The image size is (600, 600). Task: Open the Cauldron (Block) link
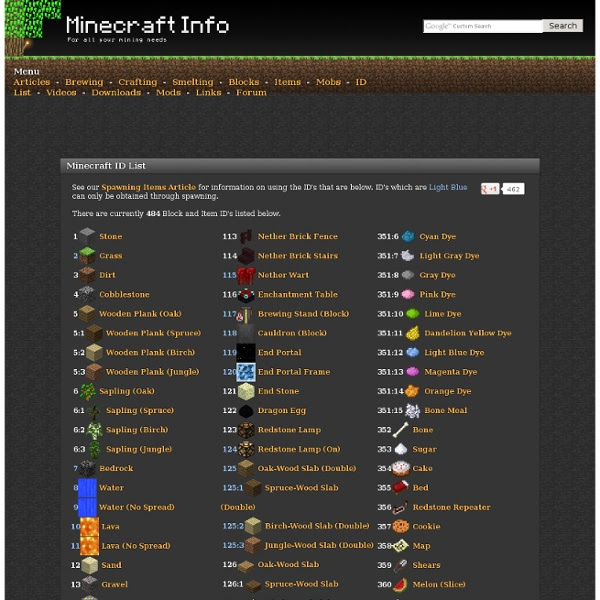[292, 333]
